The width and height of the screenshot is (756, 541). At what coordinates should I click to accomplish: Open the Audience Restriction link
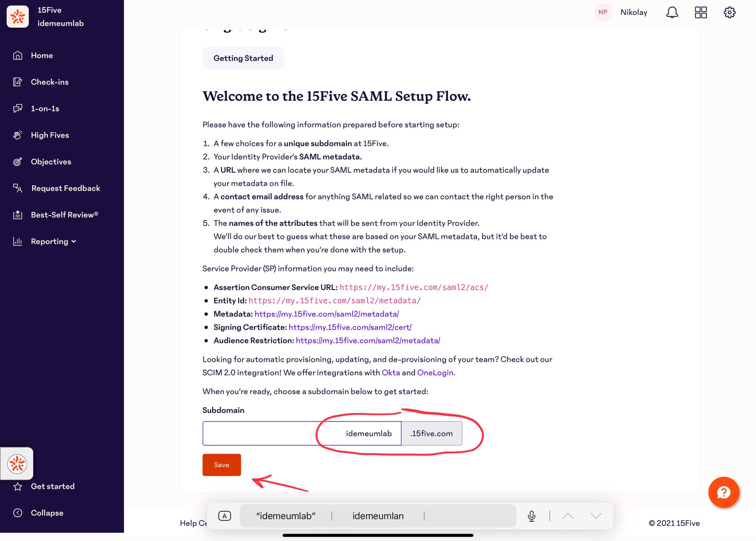click(x=368, y=341)
